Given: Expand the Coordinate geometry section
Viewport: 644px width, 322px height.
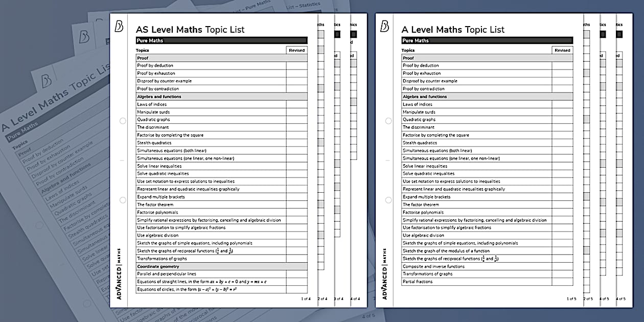Looking at the screenshot, I should pyautogui.click(x=221, y=266).
